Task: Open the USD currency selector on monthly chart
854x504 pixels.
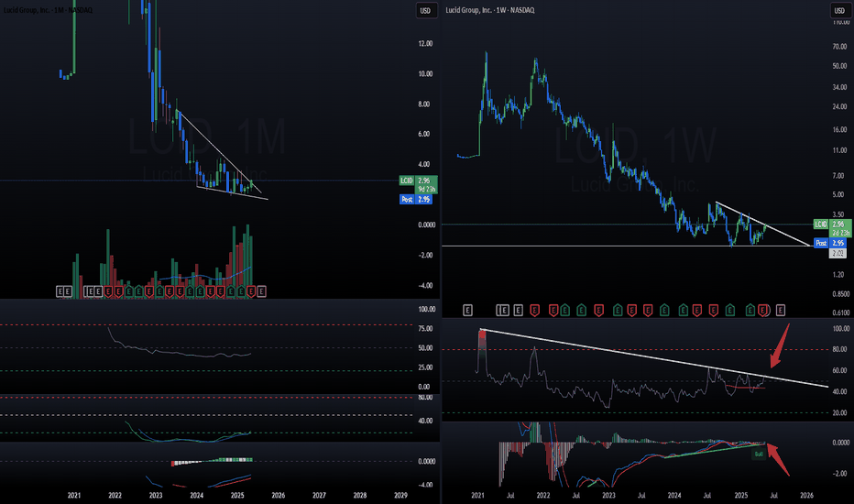Action: [x=425, y=10]
